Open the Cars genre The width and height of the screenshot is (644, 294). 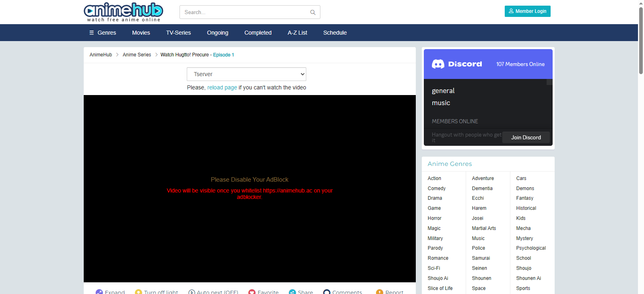521,178
